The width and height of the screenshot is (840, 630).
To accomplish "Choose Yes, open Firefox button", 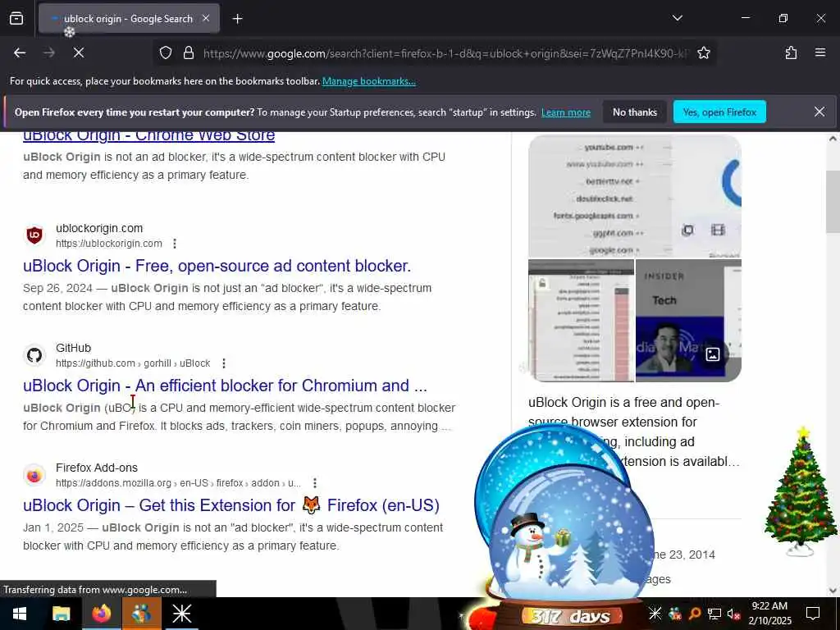I will pos(719,112).
